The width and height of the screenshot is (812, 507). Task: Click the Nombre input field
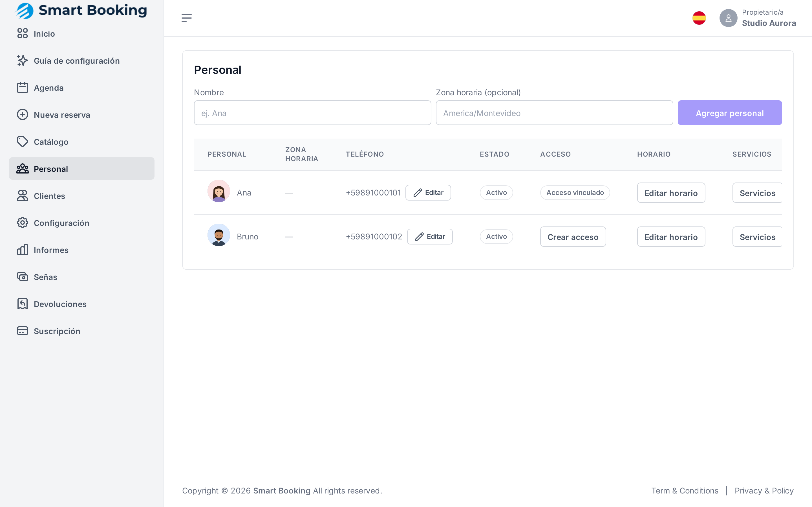pos(312,113)
